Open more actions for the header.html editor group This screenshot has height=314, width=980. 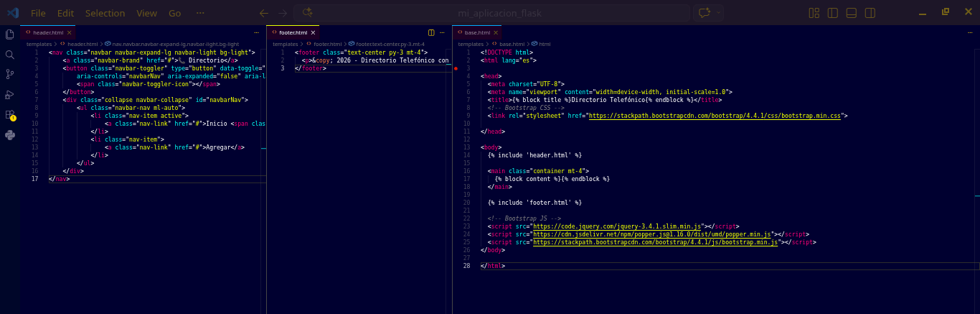(256, 33)
